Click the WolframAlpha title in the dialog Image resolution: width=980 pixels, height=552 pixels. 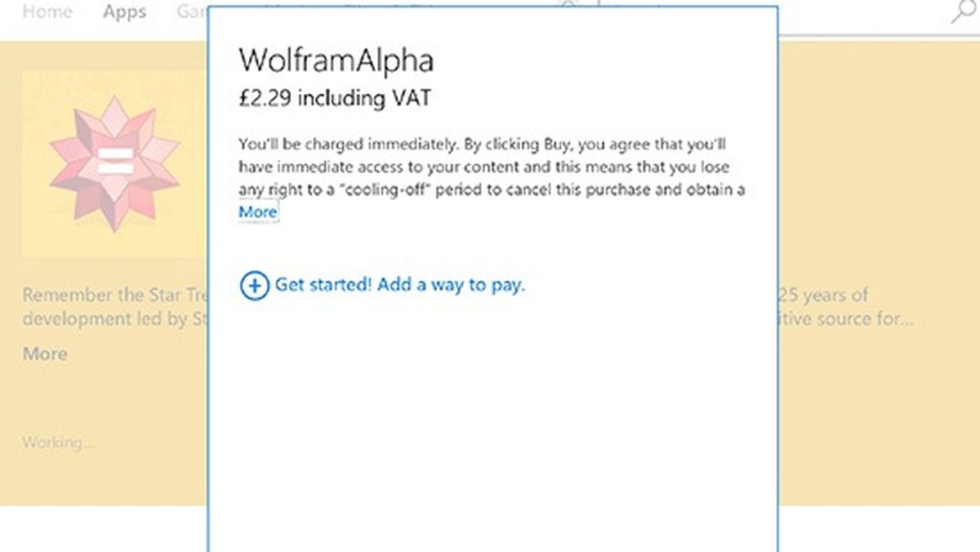336,60
